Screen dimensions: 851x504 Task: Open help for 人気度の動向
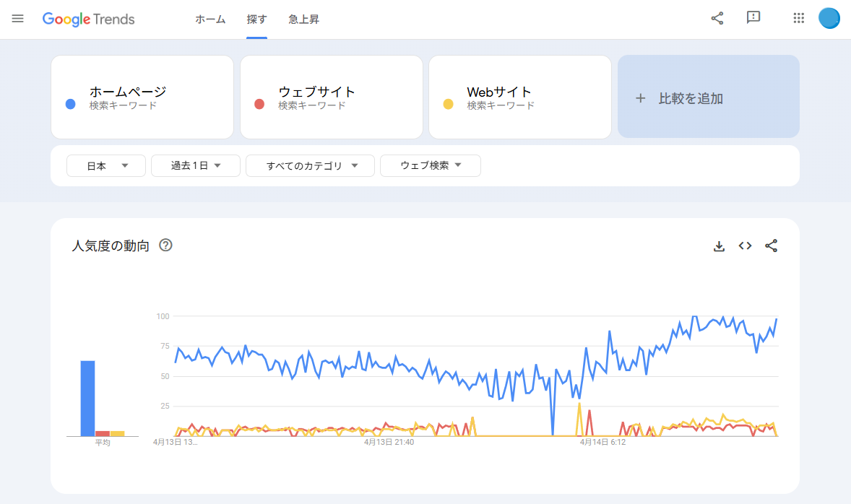click(x=165, y=246)
